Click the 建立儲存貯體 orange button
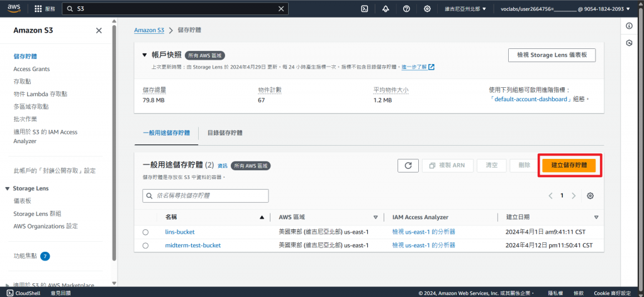The width and height of the screenshot is (644, 297). (x=569, y=165)
